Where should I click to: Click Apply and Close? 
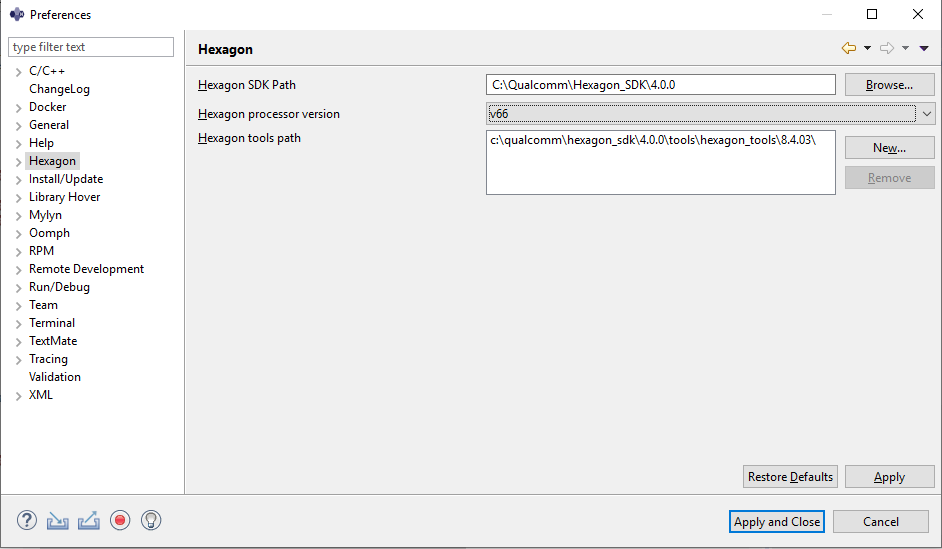[x=777, y=522]
